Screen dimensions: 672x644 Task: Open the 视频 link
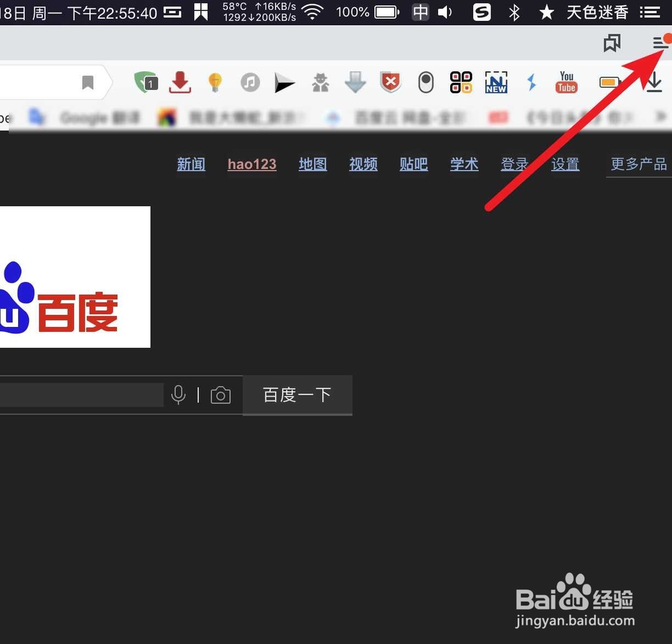[364, 164]
